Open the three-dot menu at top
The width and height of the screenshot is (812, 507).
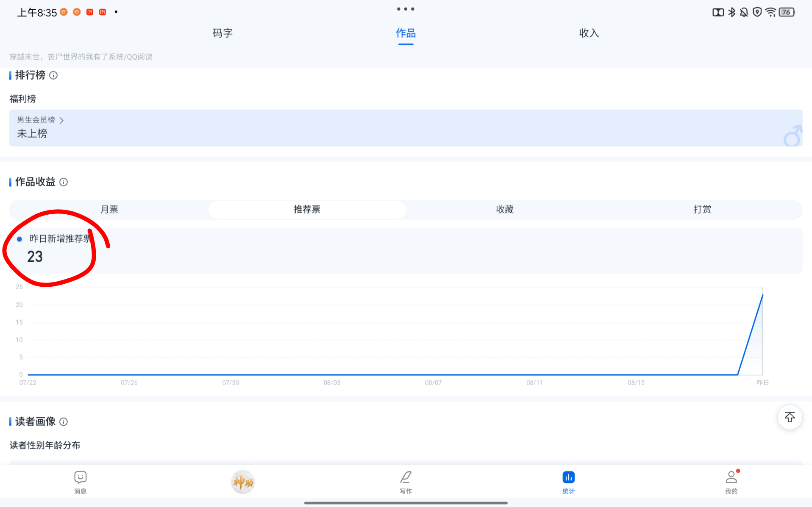pyautogui.click(x=406, y=9)
